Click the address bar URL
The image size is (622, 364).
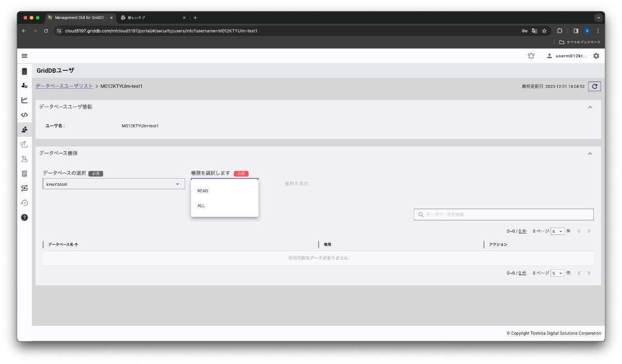(x=161, y=31)
